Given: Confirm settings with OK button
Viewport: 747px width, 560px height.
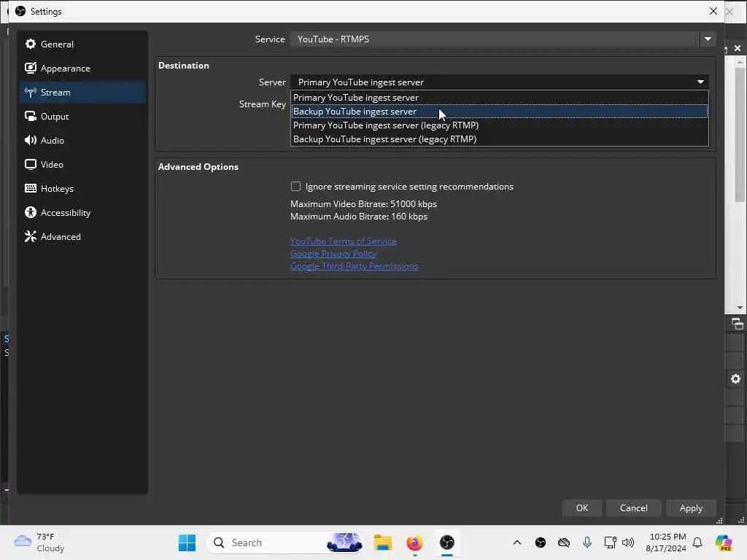Looking at the screenshot, I should [582, 508].
